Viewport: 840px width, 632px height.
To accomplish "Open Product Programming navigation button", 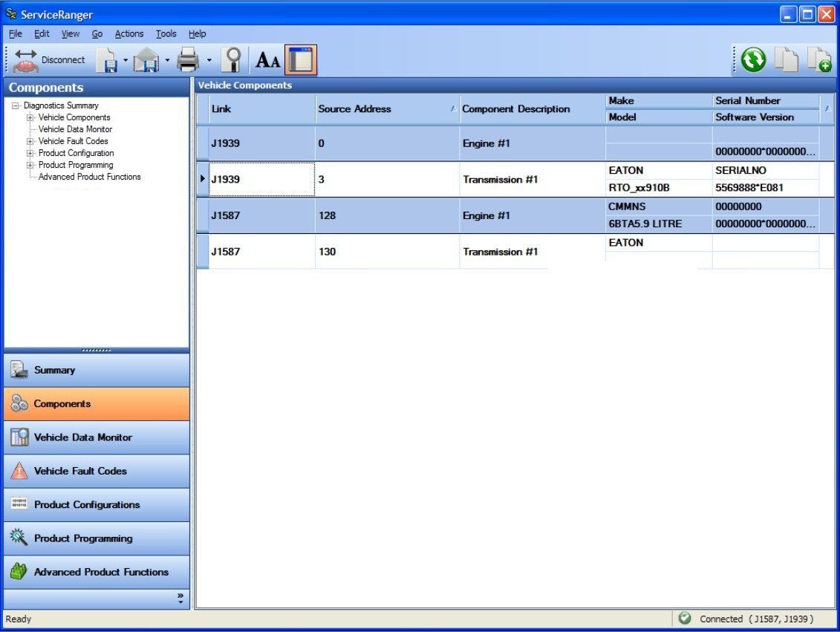I will pos(97,538).
